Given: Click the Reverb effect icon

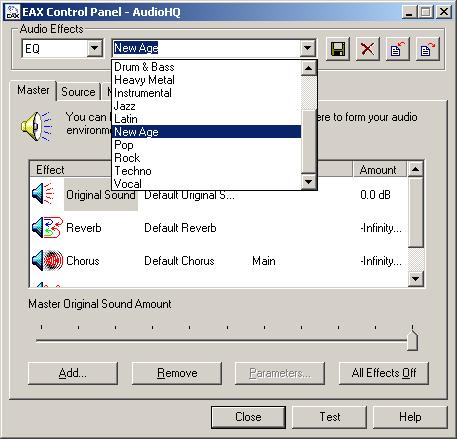Looking at the screenshot, I should point(47,227).
